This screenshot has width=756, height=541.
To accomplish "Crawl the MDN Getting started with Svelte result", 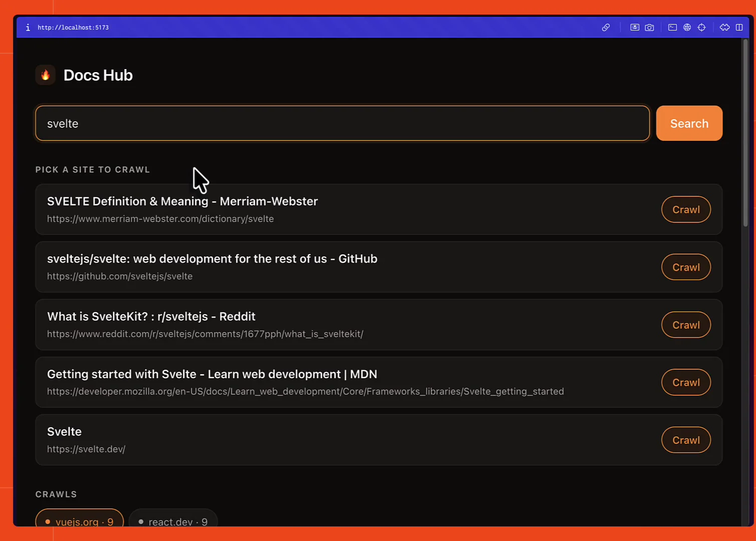I will pyautogui.click(x=686, y=382).
